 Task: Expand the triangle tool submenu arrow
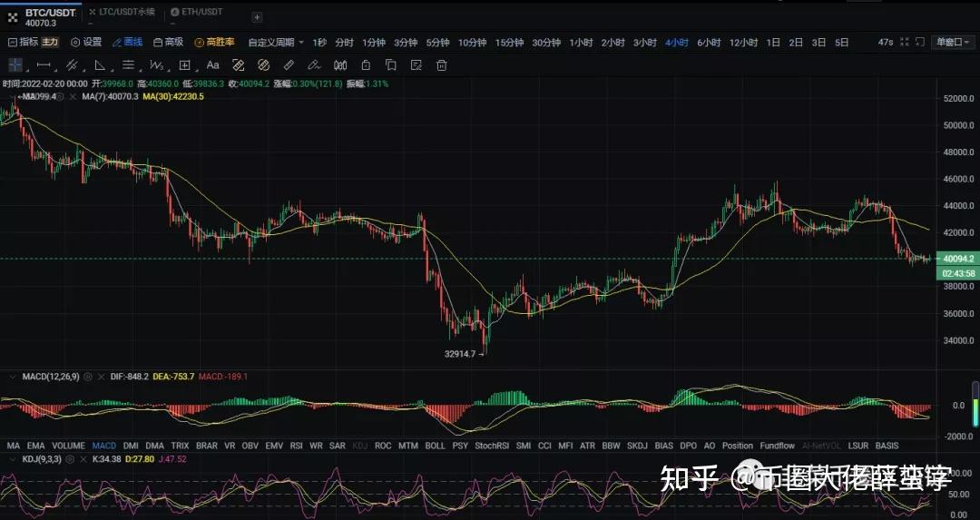pyautogui.click(x=112, y=69)
